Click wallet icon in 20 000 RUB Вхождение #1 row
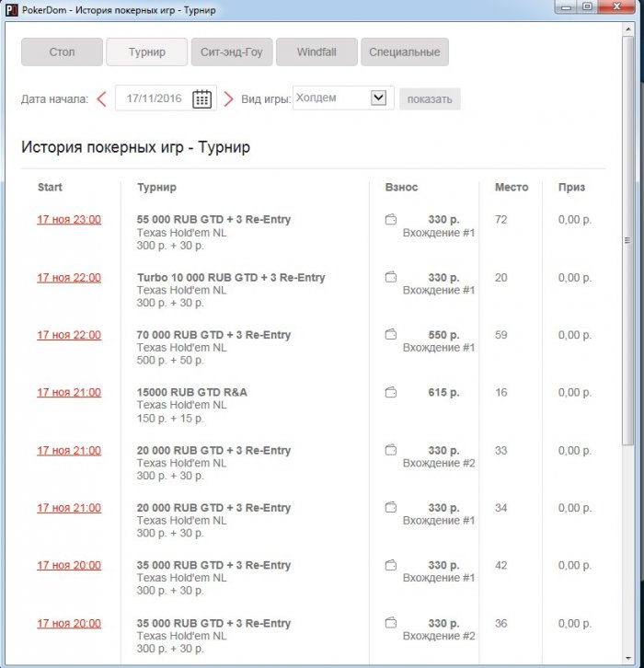Screen dimensions: 644x668 391,507
